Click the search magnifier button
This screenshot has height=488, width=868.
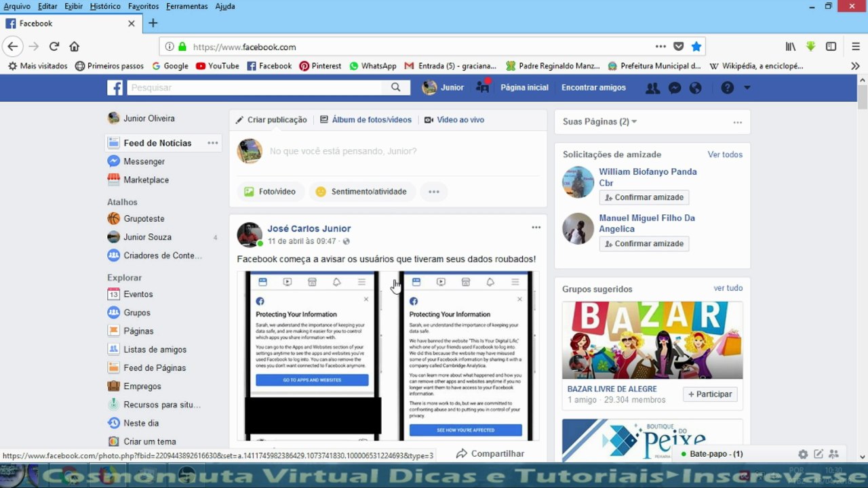click(396, 87)
